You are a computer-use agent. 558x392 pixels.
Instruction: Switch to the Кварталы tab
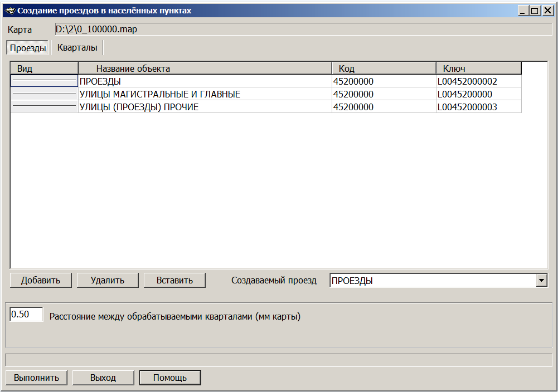pos(77,48)
